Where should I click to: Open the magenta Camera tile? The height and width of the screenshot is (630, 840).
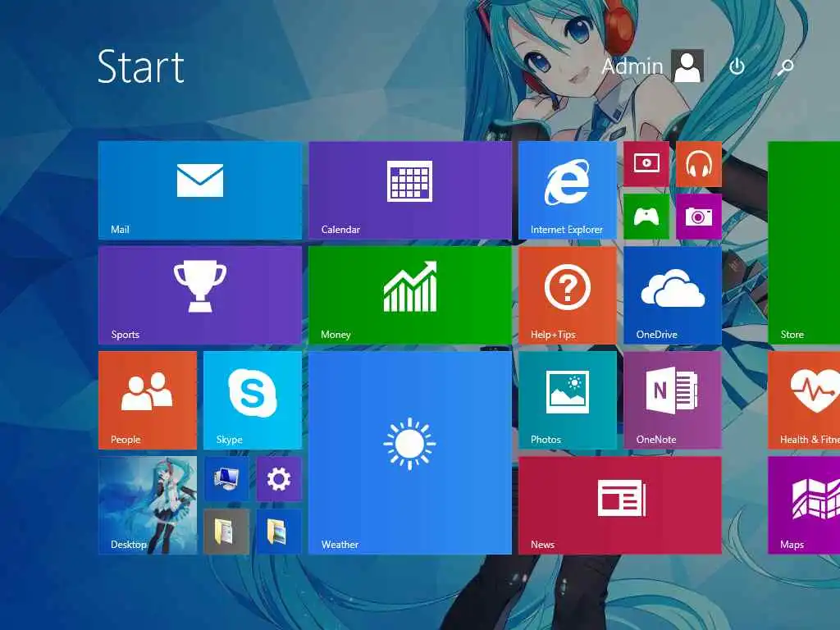tap(699, 217)
